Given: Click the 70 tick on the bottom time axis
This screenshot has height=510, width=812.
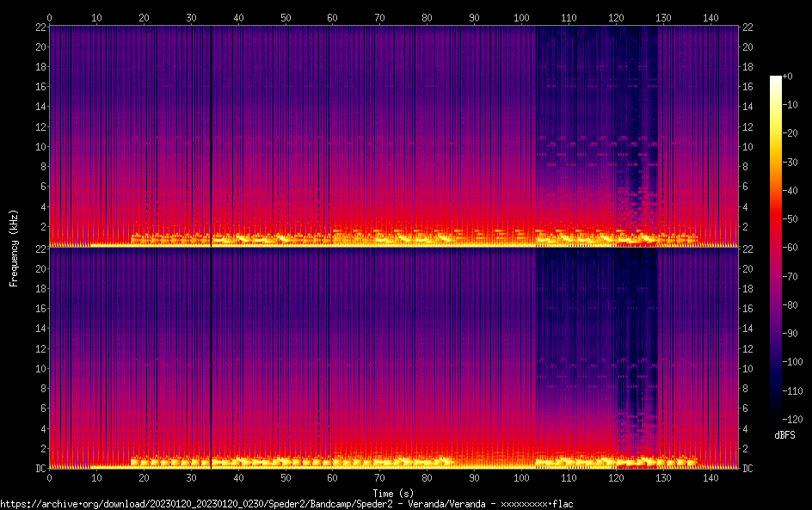Looking at the screenshot, I should pos(379,477).
